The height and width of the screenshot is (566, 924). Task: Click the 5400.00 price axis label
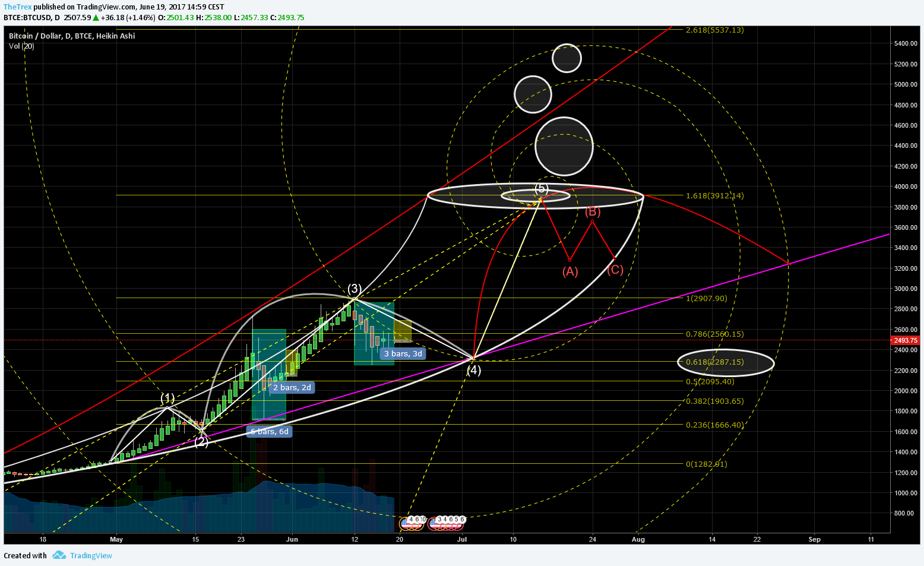906,44
